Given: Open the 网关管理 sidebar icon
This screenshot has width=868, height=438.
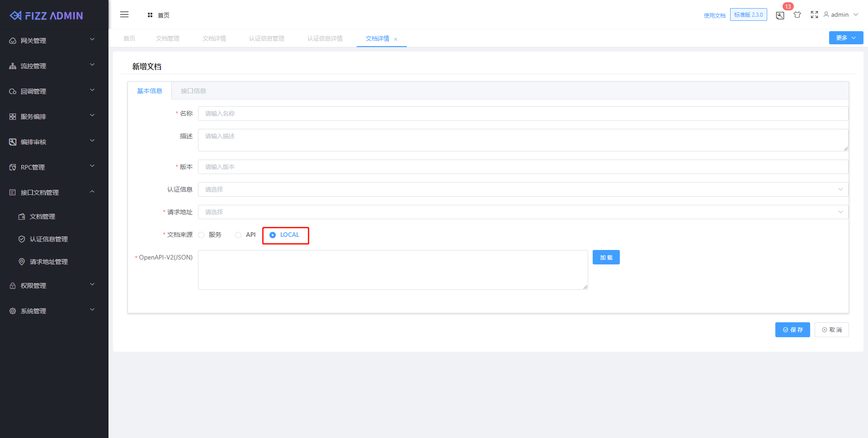Looking at the screenshot, I should [12, 40].
